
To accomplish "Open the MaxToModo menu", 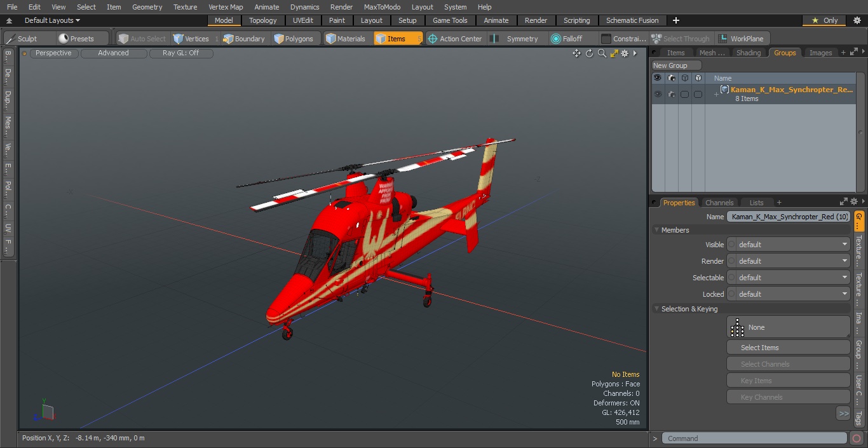I will [382, 7].
